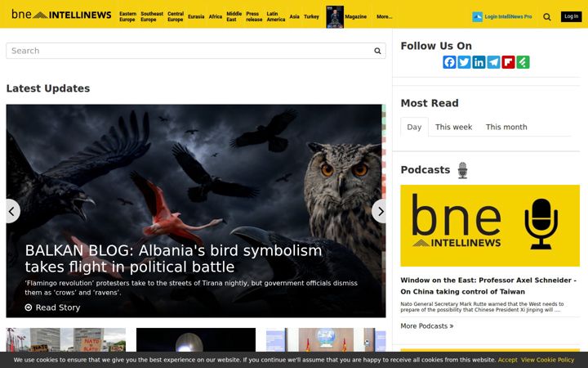588x368 pixels.
Task: Open the conference flags article thumbnail
Action: [x=326, y=340]
